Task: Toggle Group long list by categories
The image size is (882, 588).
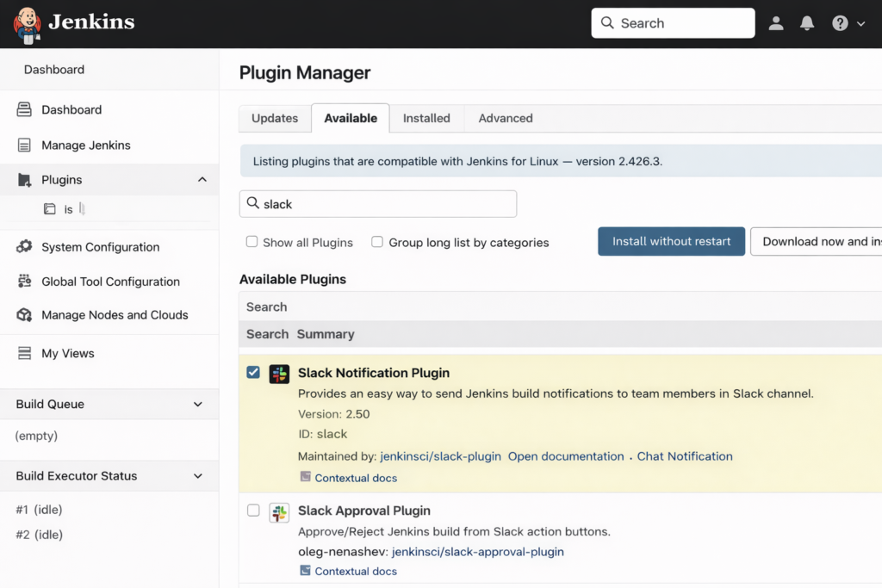Action: tap(377, 242)
